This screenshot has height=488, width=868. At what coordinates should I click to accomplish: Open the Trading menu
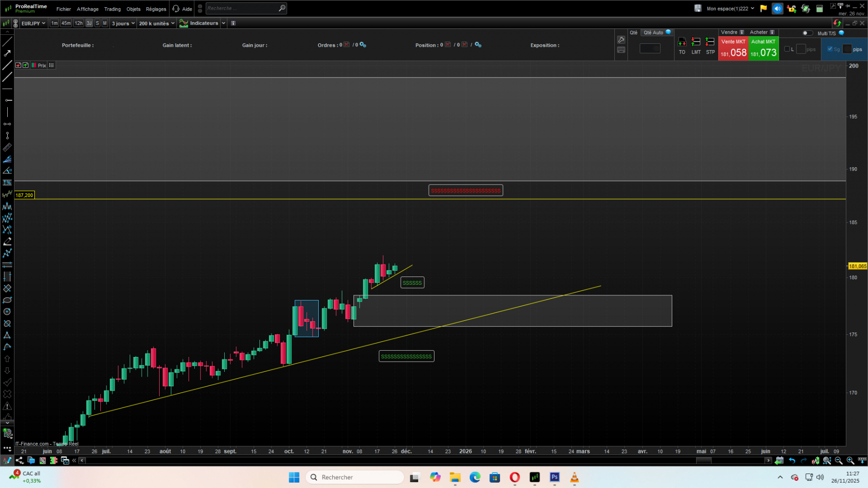point(112,9)
